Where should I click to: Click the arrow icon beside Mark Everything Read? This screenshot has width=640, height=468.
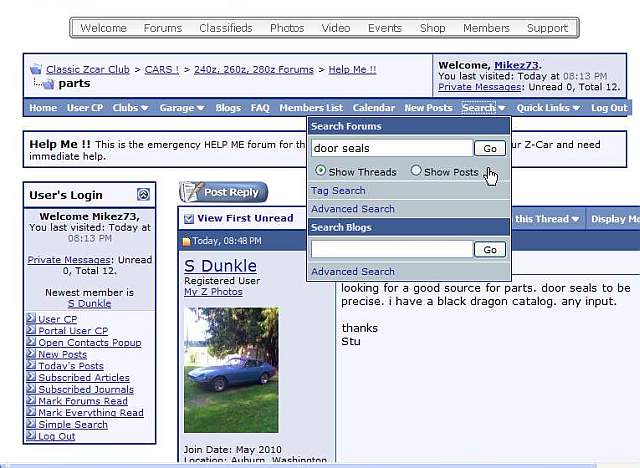pyautogui.click(x=31, y=412)
